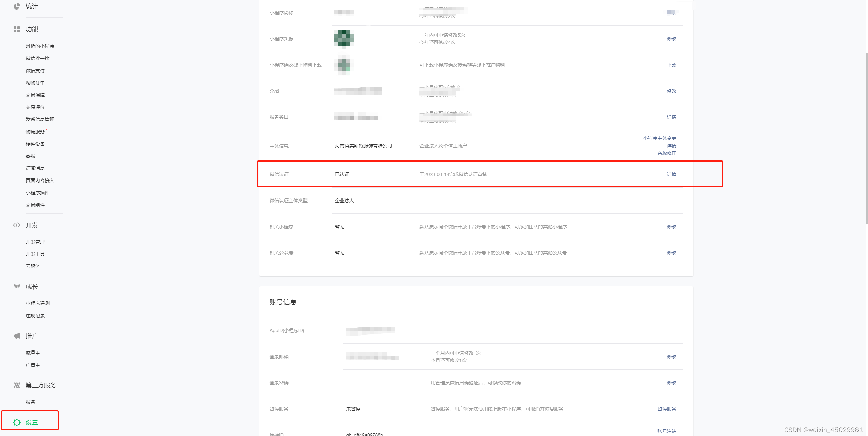The image size is (868, 436).
Task: Click 下载 link for mini program code
Action: 671,65
